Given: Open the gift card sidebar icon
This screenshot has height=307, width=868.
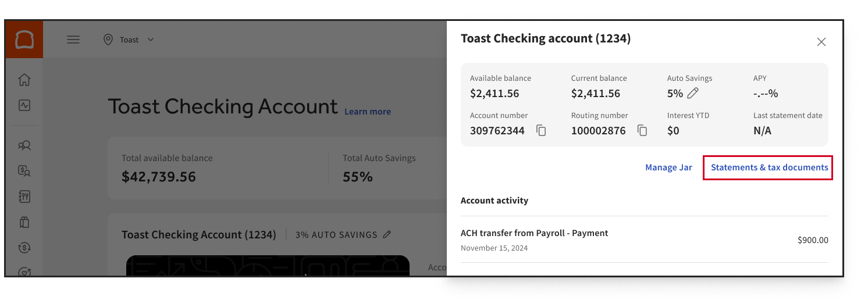Looking at the screenshot, I should tap(24, 222).
